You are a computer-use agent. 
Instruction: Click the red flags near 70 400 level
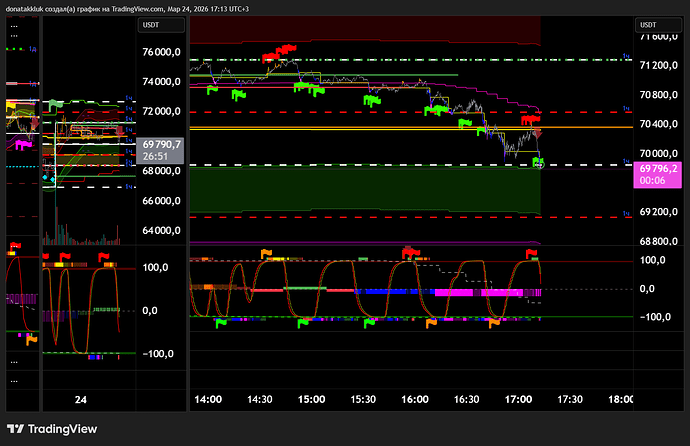click(x=532, y=119)
